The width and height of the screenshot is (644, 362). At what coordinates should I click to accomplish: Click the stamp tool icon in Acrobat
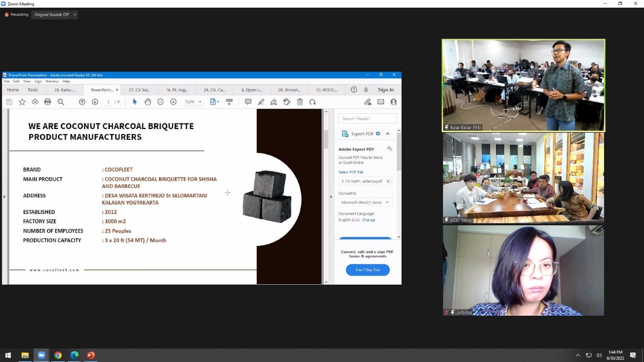(x=287, y=102)
